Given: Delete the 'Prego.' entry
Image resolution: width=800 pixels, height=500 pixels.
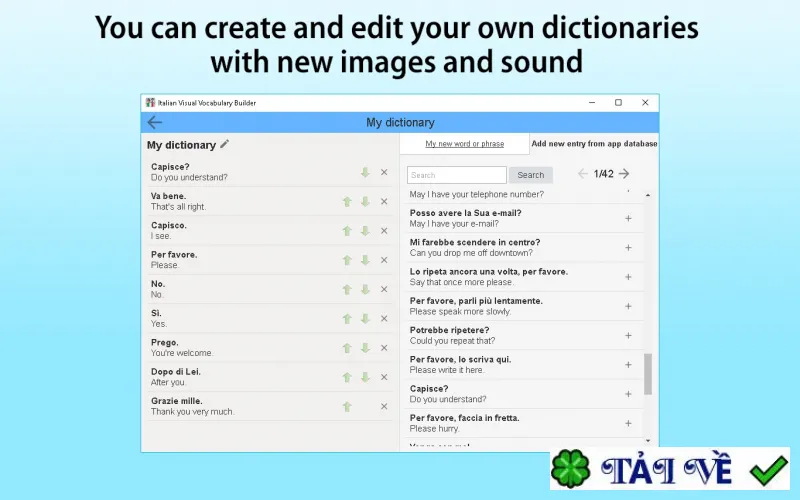Looking at the screenshot, I should click(x=384, y=348).
